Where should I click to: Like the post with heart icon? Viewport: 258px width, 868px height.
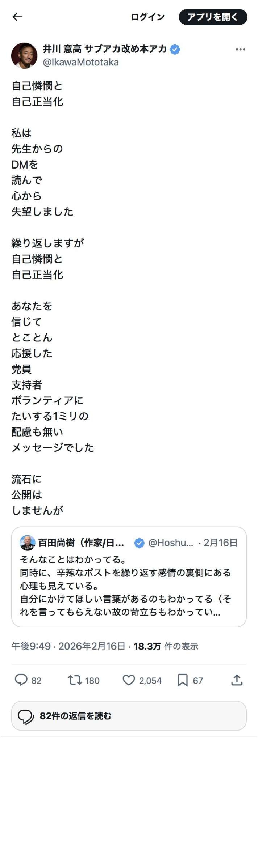pyautogui.click(x=129, y=680)
